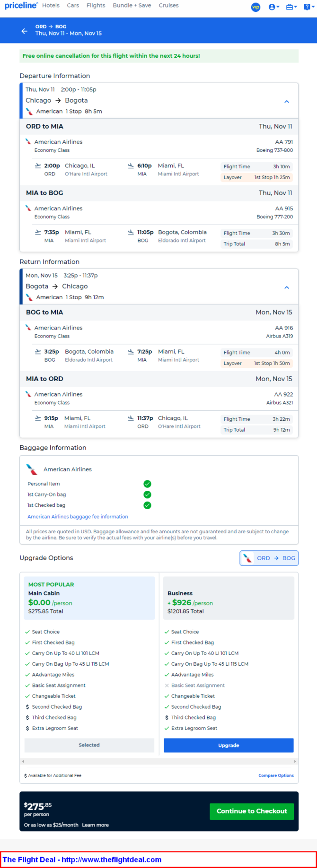The height and width of the screenshot is (868, 317).
Task: Click the Priceline logo
Action: [x=21, y=6]
